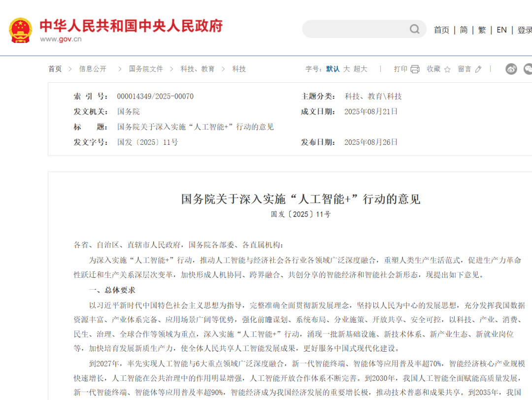Click the magnifier search icon
Screen dimensions: 532x400
(x=415, y=30)
